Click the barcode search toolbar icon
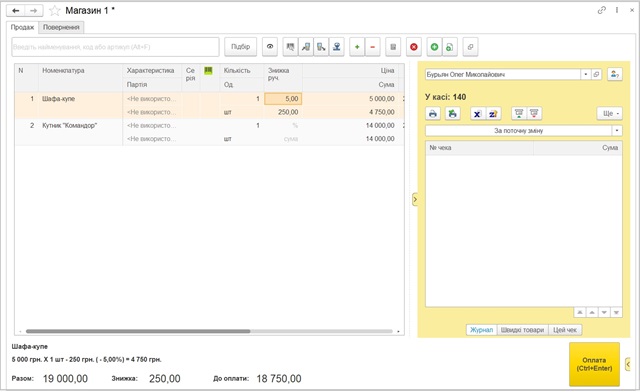640x392 pixels. click(x=290, y=47)
